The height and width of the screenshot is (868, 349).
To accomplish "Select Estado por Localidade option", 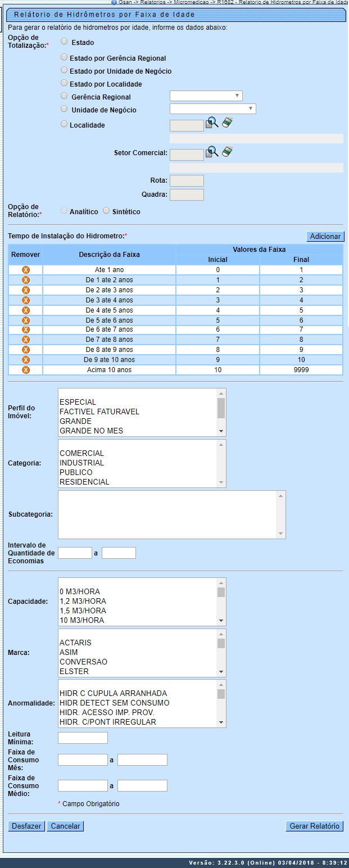I will (x=64, y=83).
